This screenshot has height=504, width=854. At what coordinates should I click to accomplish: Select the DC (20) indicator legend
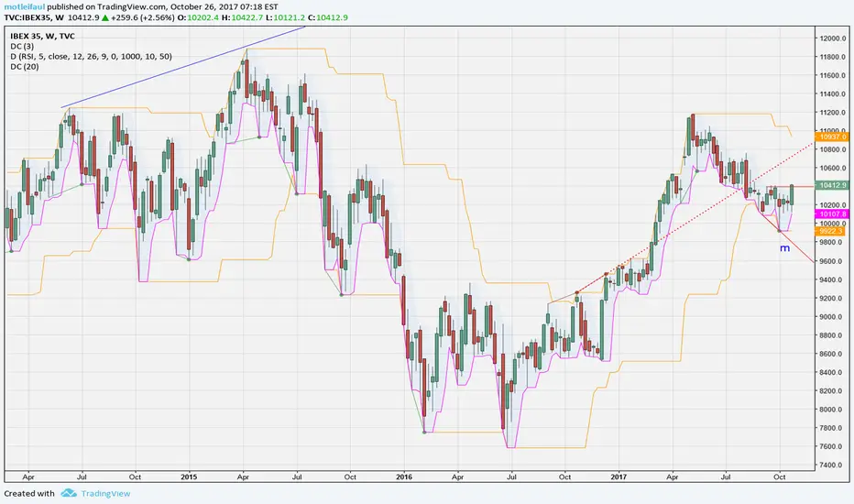pyautogui.click(x=24, y=67)
